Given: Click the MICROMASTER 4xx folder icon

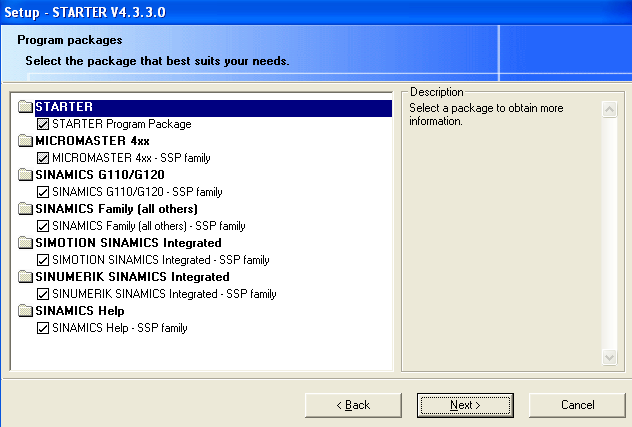Looking at the screenshot, I should click(25, 141).
